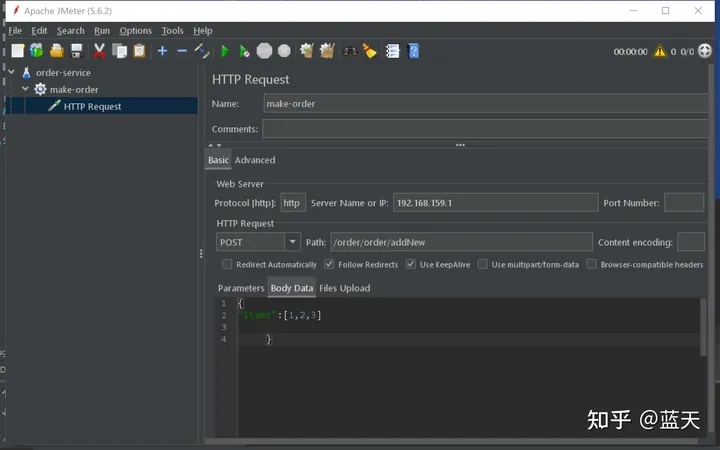This screenshot has height=450, width=720.
Task: Open the Templates icon in toolbar
Action: pyautogui.click(x=37, y=51)
